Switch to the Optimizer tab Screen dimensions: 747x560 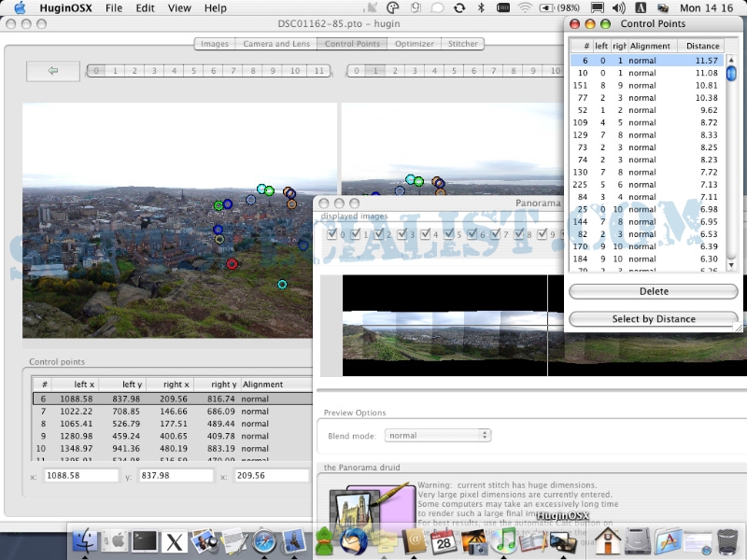coord(414,44)
